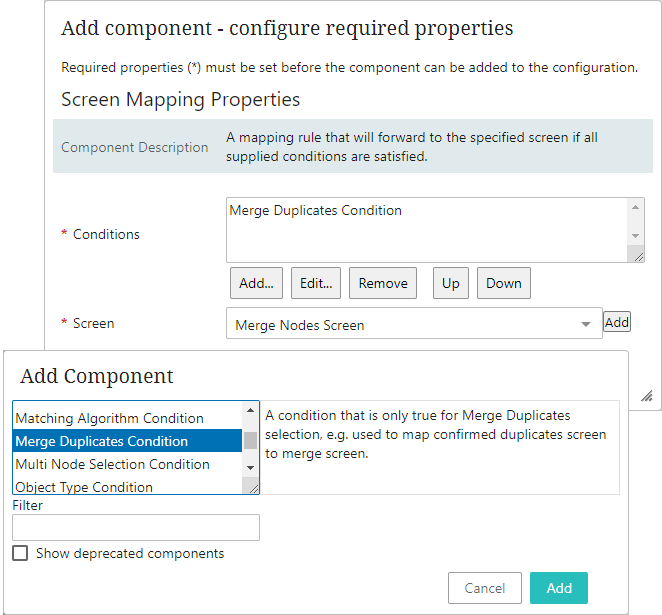Click the Filter text field

[136, 527]
